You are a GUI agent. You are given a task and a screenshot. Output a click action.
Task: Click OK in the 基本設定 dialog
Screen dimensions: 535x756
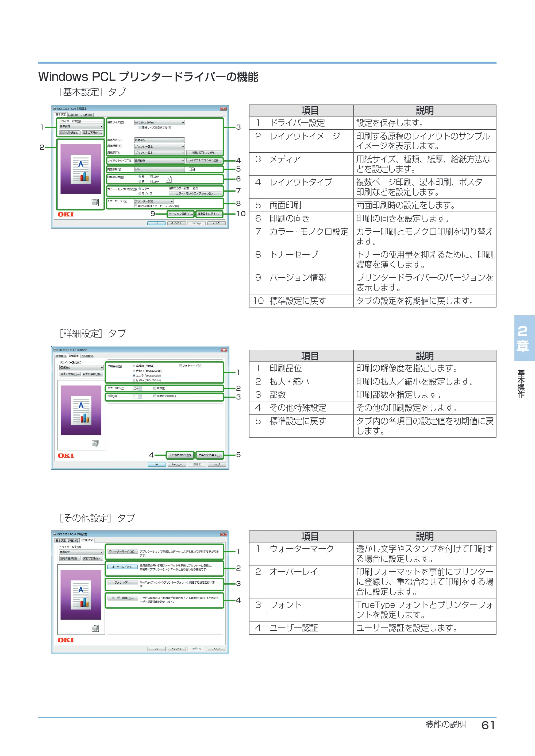coord(156,223)
